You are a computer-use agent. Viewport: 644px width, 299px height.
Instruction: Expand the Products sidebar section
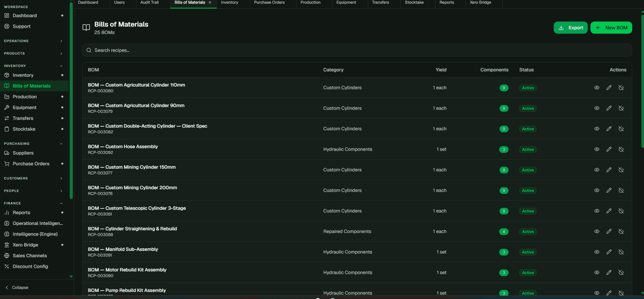34,54
